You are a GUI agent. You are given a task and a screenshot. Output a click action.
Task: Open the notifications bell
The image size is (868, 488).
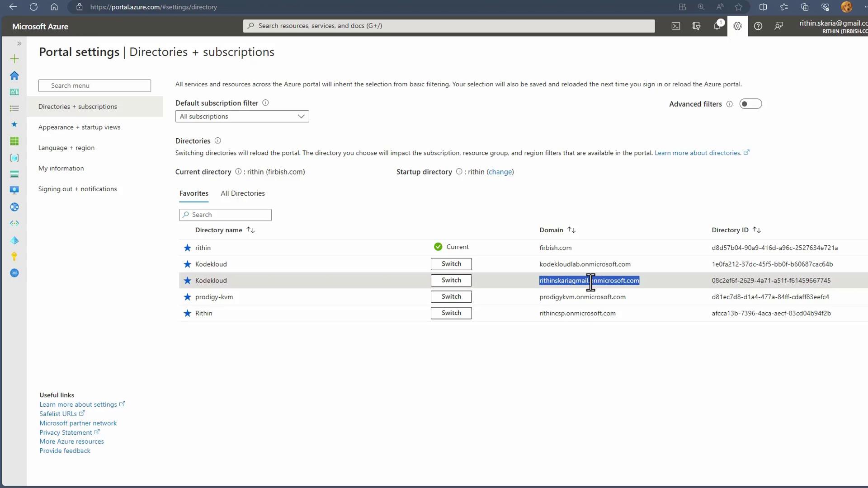click(717, 26)
